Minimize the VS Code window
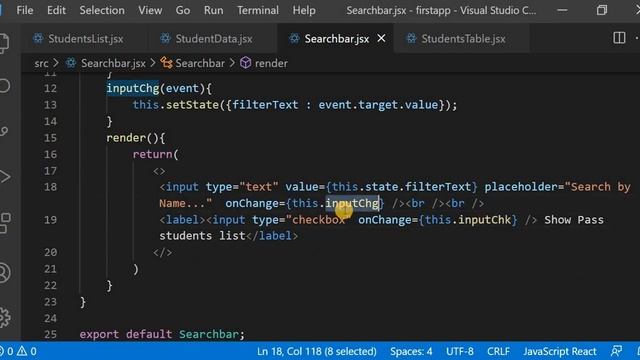This screenshot has height=360, width=640. (562, 10)
